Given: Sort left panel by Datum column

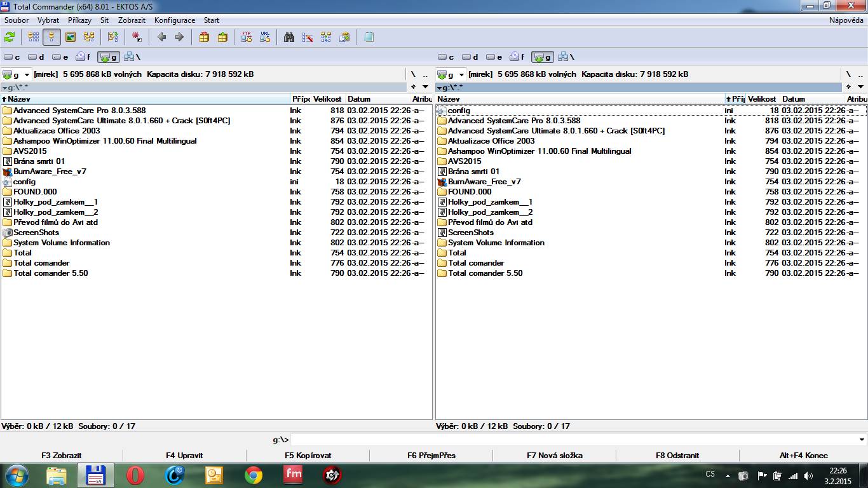Looking at the screenshot, I should [378, 99].
